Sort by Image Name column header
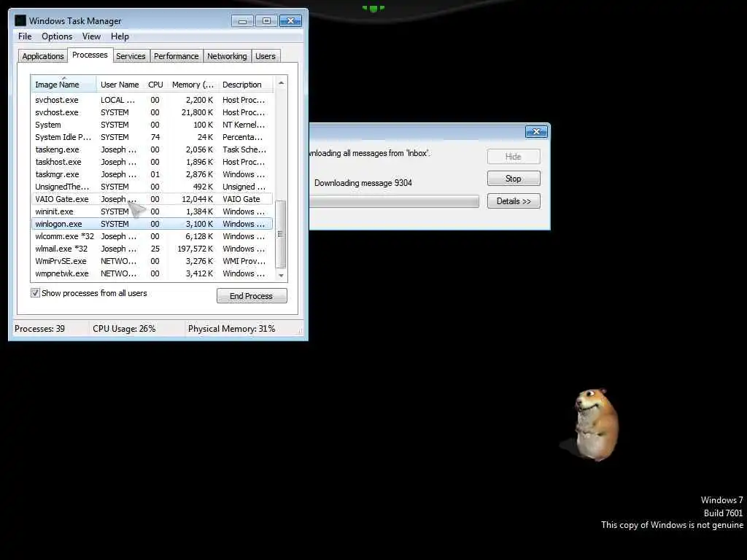Image resolution: width=747 pixels, height=560 pixels. (64, 85)
